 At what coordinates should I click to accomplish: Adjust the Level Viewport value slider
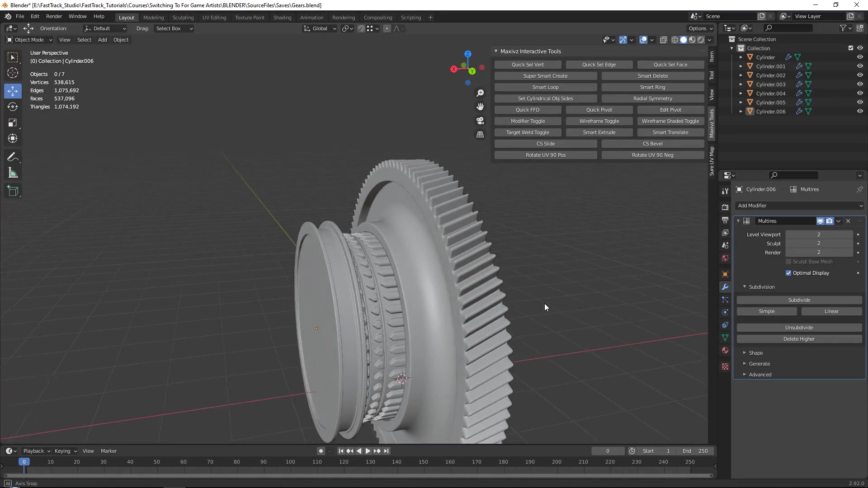coord(819,235)
